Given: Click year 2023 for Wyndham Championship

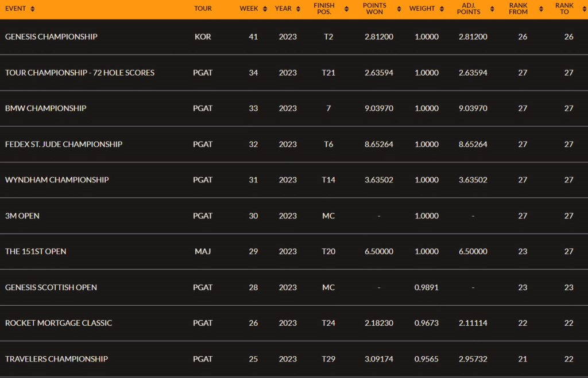Looking at the screenshot, I should pyautogui.click(x=288, y=180).
